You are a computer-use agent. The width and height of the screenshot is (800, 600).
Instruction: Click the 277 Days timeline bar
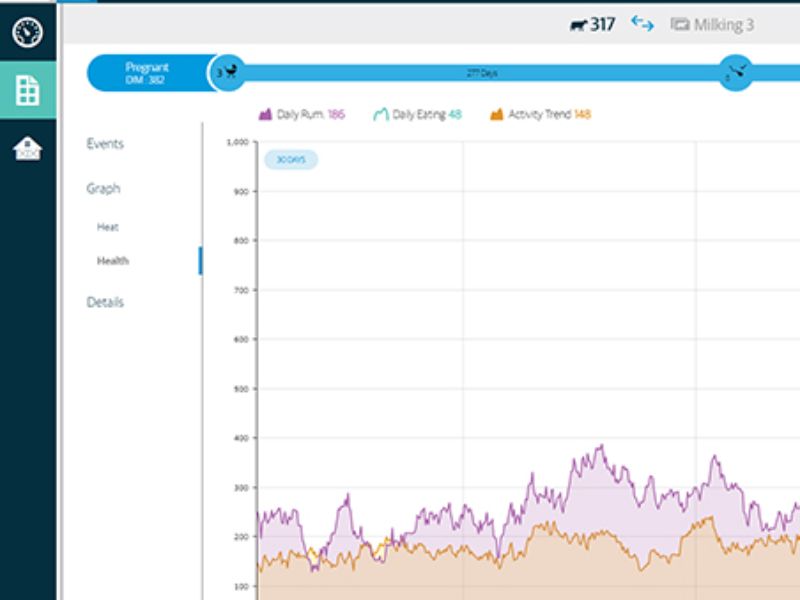(x=482, y=73)
